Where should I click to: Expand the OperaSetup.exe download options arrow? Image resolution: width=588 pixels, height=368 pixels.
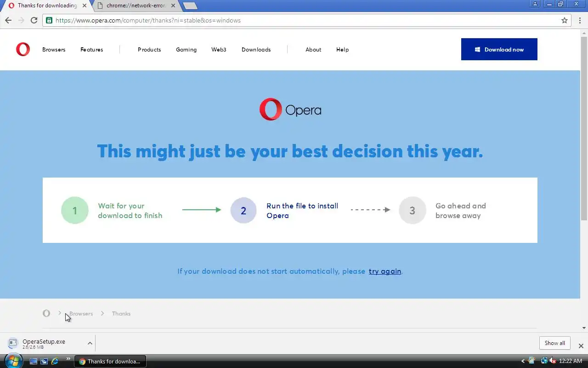[90, 343]
